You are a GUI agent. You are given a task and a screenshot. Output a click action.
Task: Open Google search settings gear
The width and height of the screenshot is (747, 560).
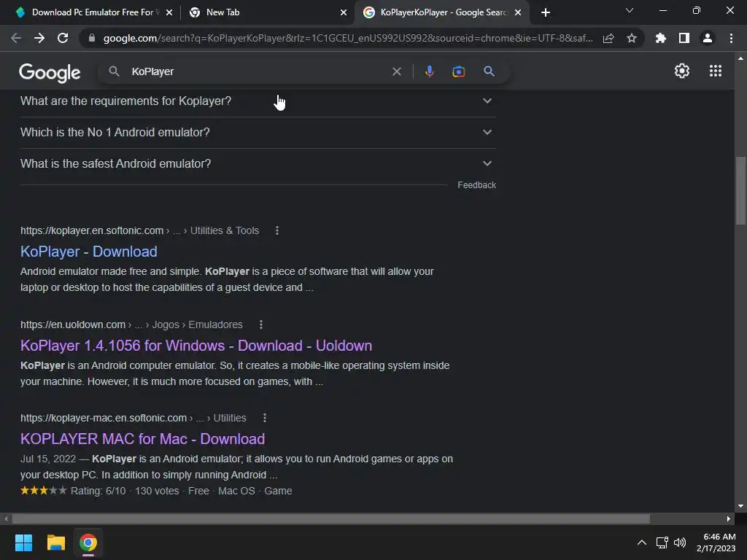(682, 71)
